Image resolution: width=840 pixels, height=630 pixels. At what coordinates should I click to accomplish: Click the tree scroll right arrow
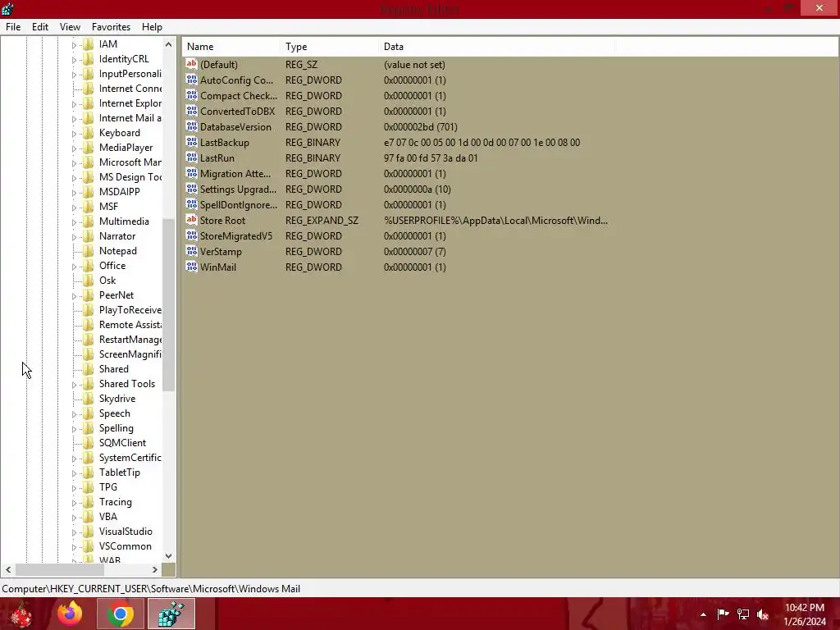click(x=155, y=569)
